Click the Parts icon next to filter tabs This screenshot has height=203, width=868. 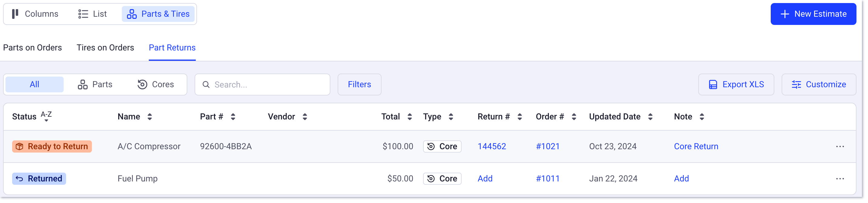(x=82, y=84)
